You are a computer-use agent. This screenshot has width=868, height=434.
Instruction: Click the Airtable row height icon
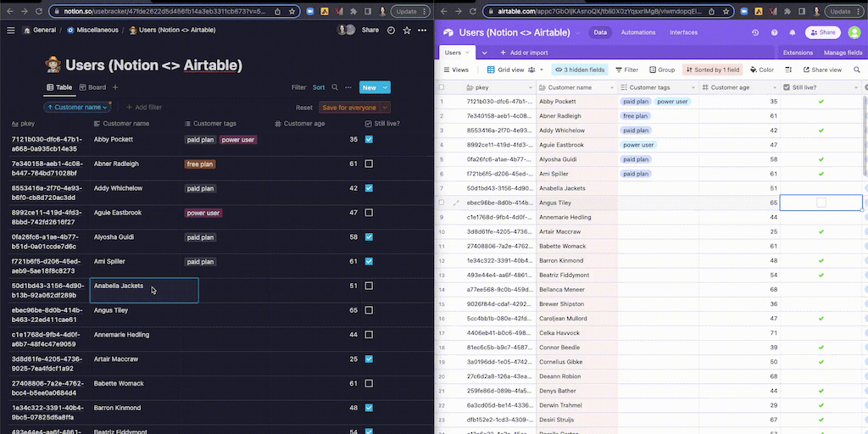click(x=788, y=70)
